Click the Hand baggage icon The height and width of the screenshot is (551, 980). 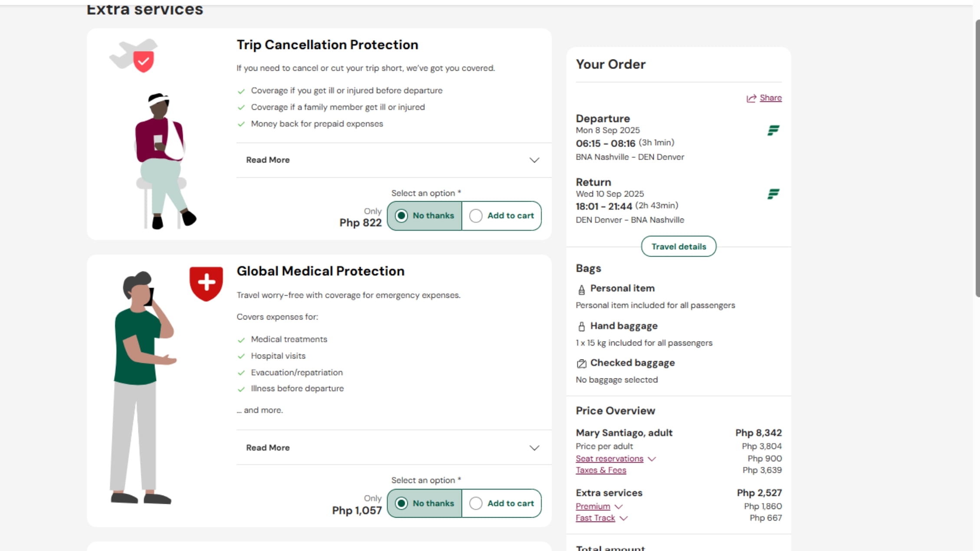click(581, 326)
